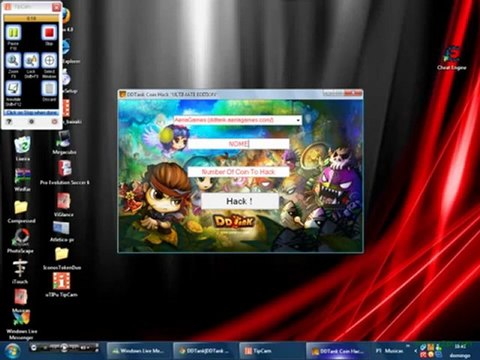480x360 pixels.
Task: Discard the TipCam recording
Action: [49, 89]
